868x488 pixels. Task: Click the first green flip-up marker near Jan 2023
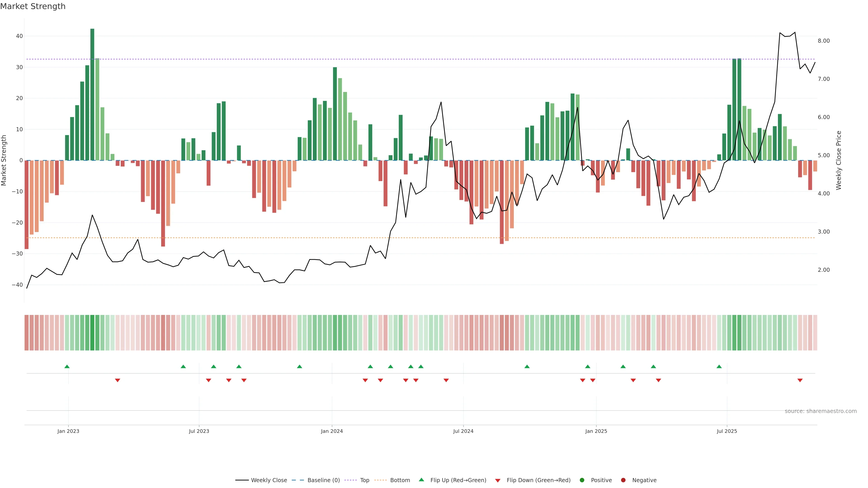(x=67, y=366)
